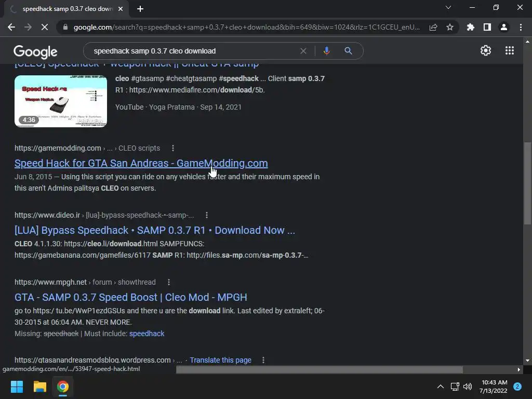This screenshot has height=399, width=532.
Task: Open the Google apps grid
Action: [x=510, y=50]
